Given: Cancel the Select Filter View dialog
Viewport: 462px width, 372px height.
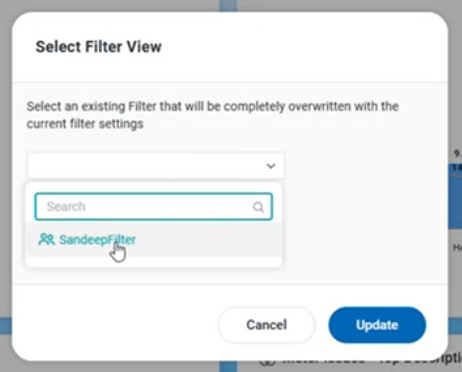Looking at the screenshot, I should pyautogui.click(x=266, y=325).
